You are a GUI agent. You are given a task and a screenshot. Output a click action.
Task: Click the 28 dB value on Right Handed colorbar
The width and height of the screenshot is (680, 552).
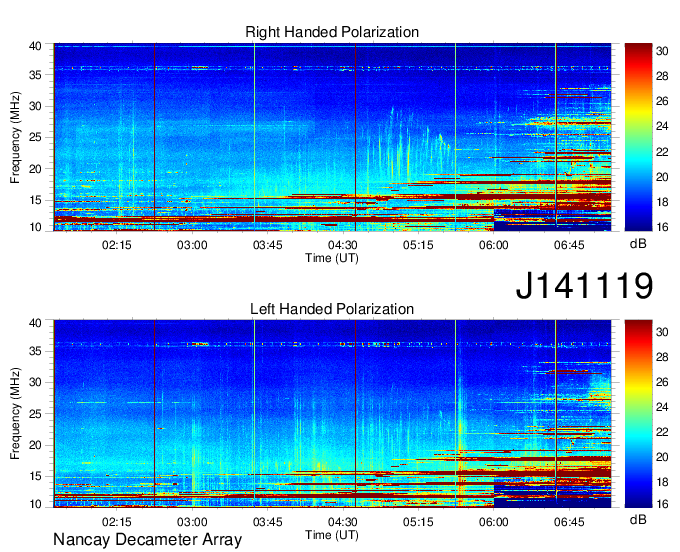point(662,76)
